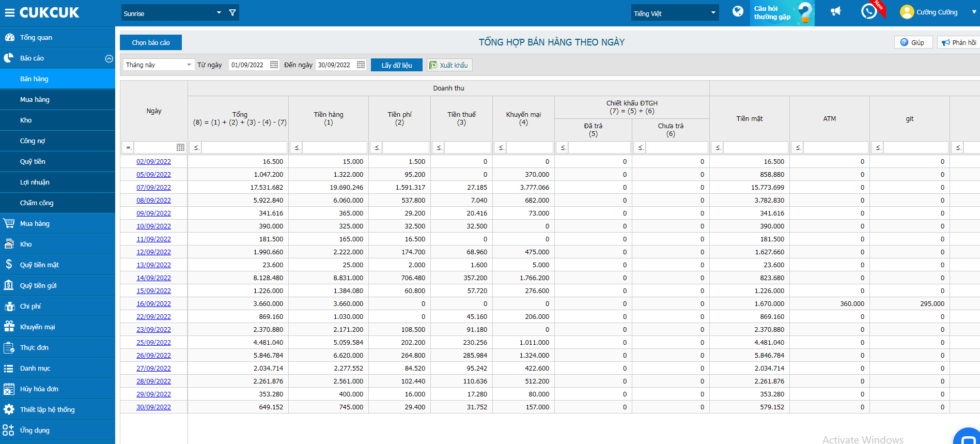
Task: Open Tổng column filter operator
Action: click(x=196, y=147)
